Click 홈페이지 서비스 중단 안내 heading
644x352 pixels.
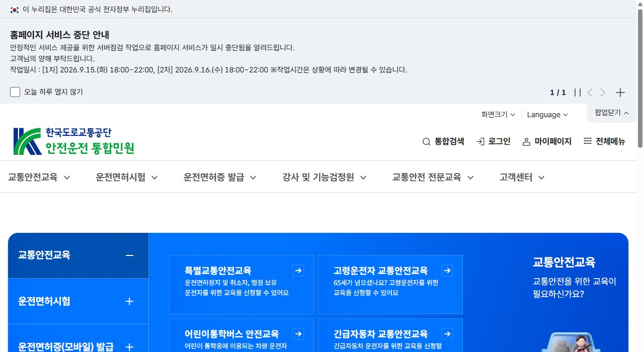[60, 35]
